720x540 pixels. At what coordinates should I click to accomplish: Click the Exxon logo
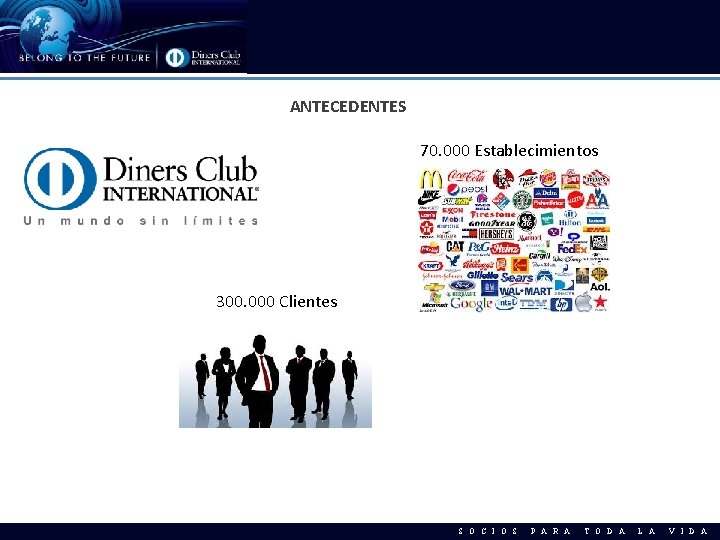click(452, 210)
